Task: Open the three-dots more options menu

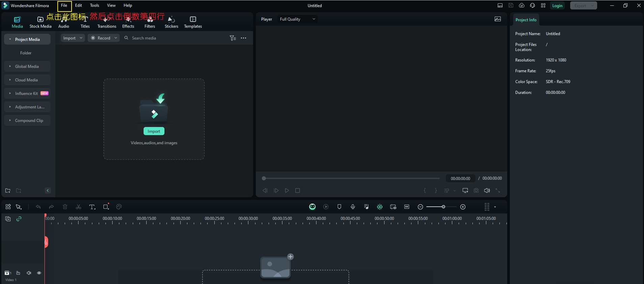Action: [x=243, y=38]
